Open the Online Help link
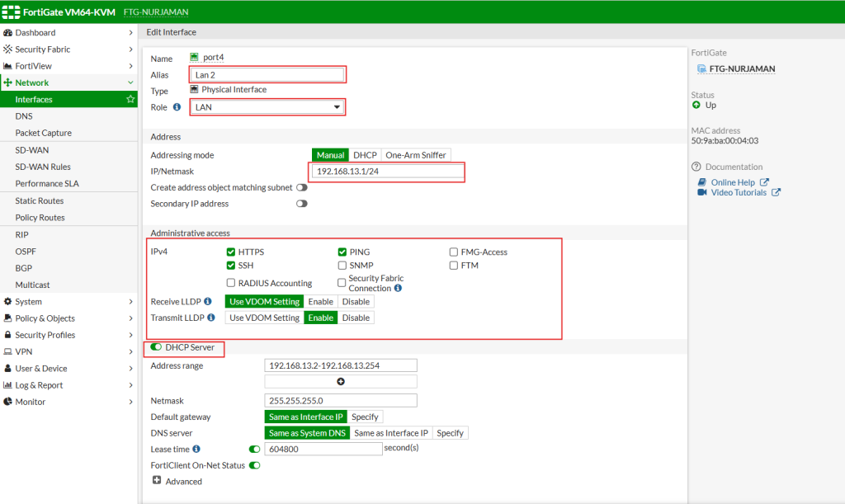Image resolution: width=845 pixels, height=504 pixels. [733, 182]
